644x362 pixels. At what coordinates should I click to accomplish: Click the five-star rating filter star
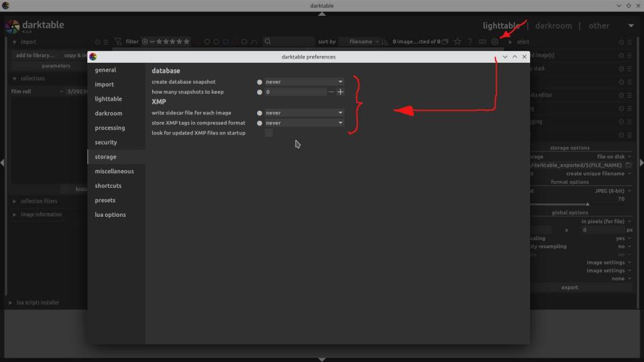pyautogui.click(x=186, y=41)
